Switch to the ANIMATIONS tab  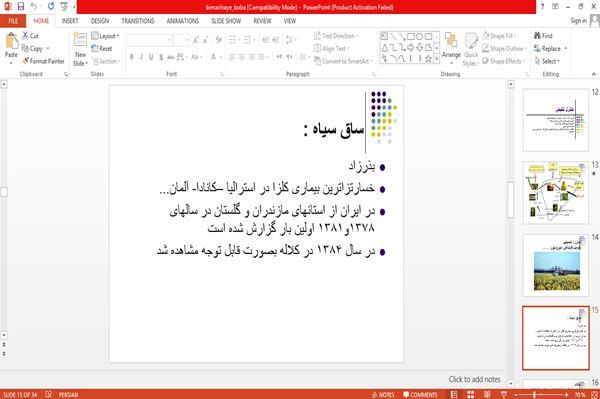(x=183, y=21)
